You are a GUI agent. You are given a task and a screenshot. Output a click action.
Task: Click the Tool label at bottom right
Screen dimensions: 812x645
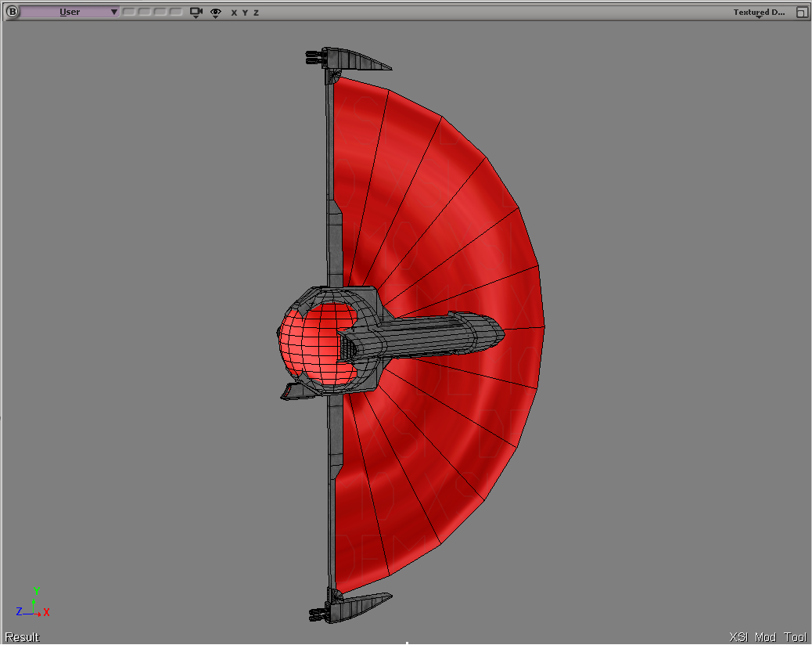click(x=795, y=637)
